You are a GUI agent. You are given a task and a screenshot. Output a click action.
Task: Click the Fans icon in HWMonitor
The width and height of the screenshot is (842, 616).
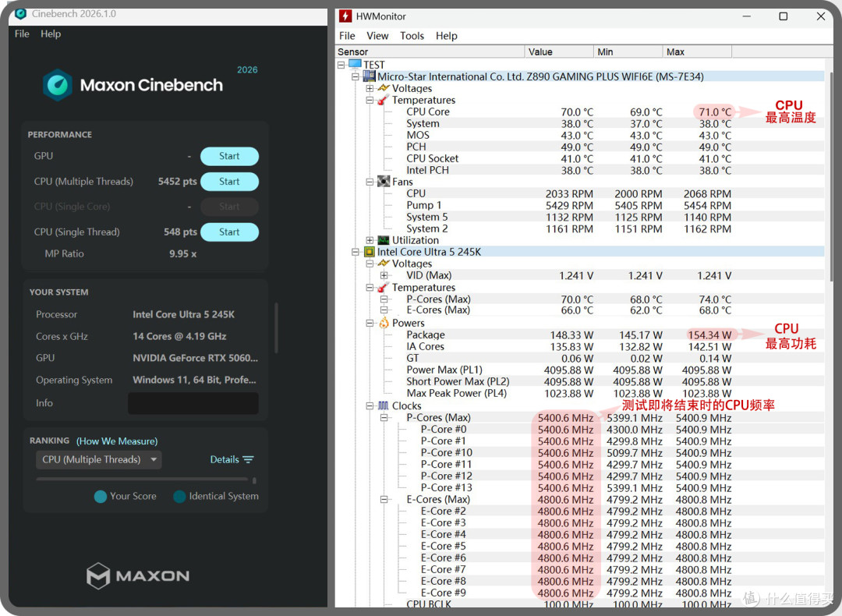point(384,182)
